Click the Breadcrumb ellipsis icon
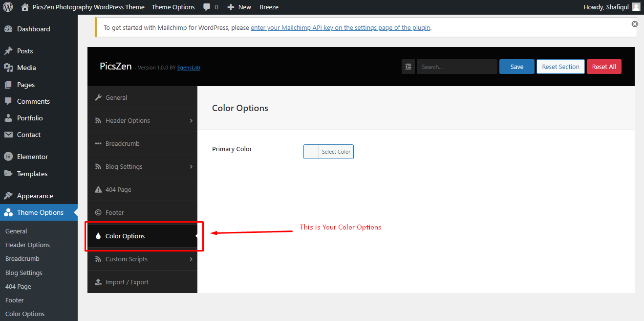 pyautogui.click(x=98, y=143)
